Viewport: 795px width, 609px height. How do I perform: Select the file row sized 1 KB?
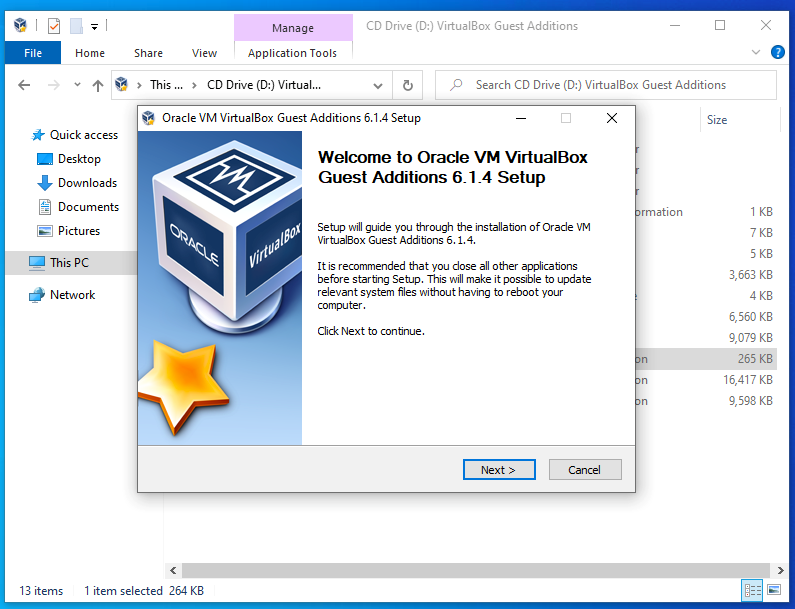click(706, 212)
